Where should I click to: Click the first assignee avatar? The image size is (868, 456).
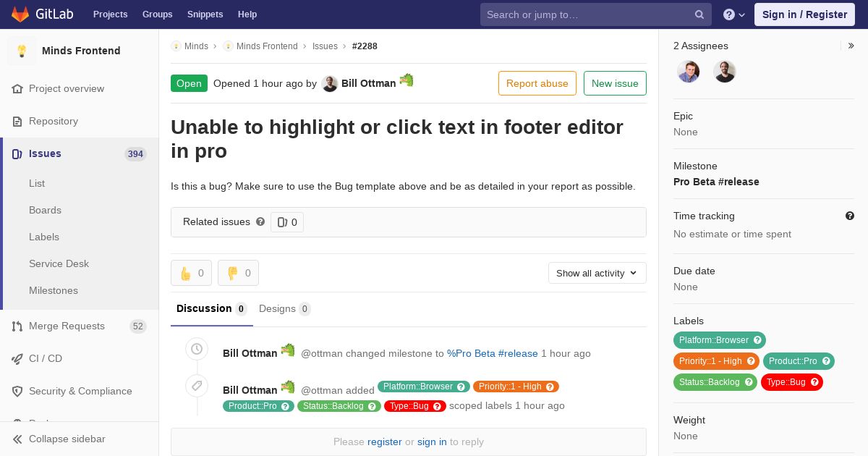point(688,71)
